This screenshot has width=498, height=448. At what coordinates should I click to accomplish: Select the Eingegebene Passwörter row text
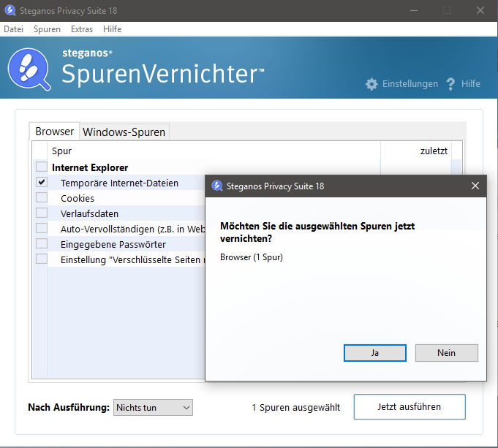pos(113,245)
